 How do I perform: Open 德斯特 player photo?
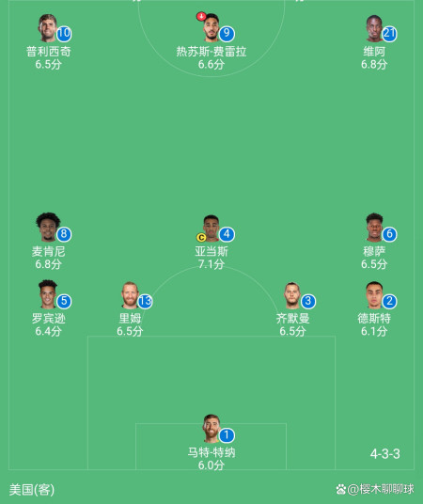[x=374, y=295]
